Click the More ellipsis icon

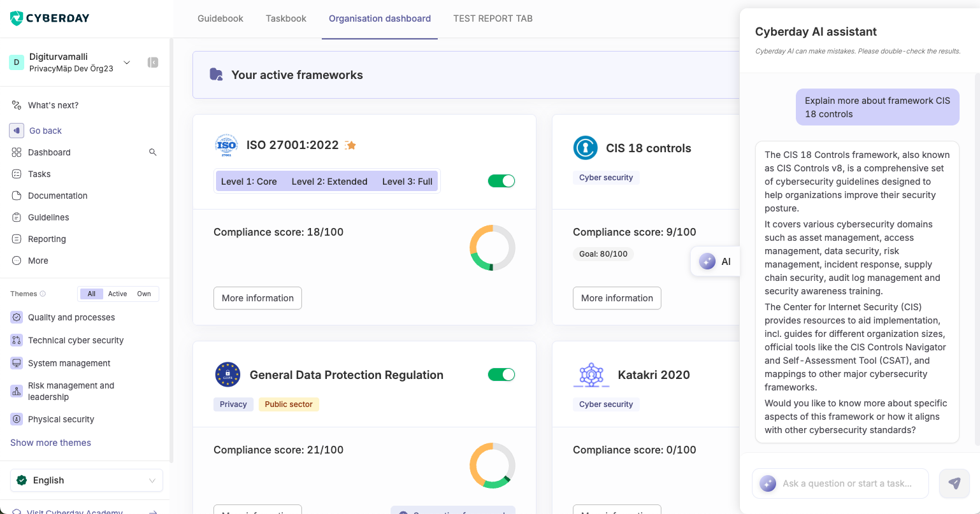pyautogui.click(x=17, y=261)
